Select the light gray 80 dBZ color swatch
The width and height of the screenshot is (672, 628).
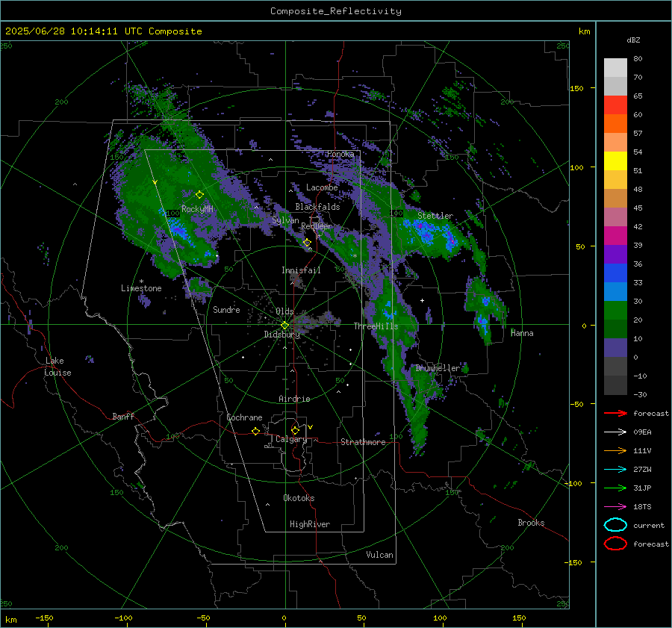[615, 67]
